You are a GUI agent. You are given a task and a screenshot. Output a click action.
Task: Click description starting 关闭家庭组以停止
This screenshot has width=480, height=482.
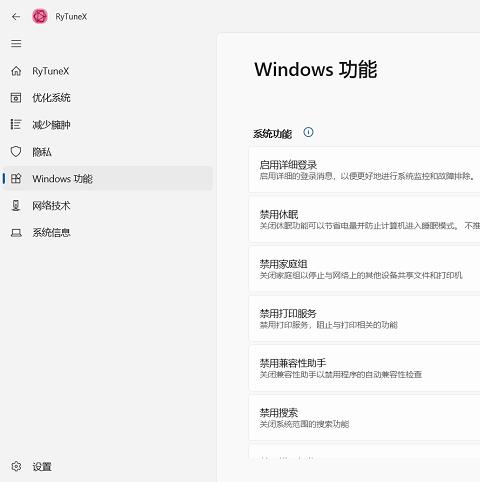pos(361,275)
